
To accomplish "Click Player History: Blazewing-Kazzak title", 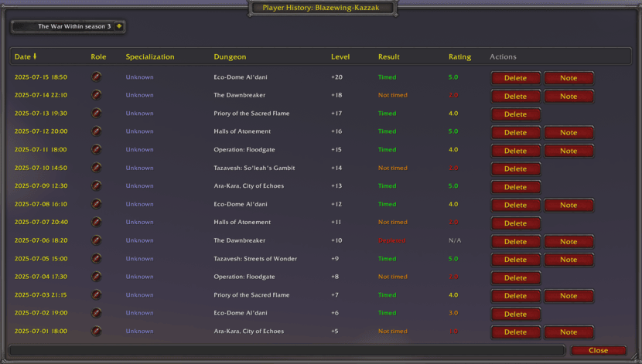I will point(321,8).
